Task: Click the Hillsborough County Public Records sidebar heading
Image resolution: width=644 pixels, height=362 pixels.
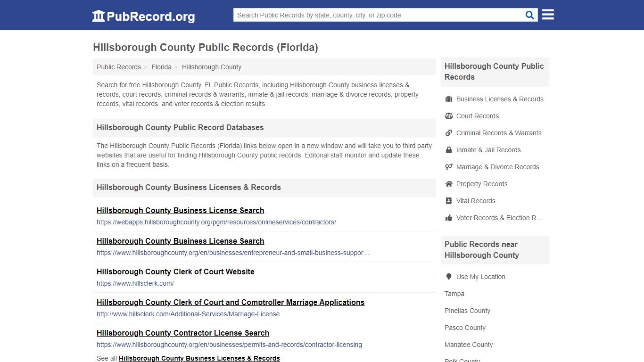Action: (x=494, y=72)
